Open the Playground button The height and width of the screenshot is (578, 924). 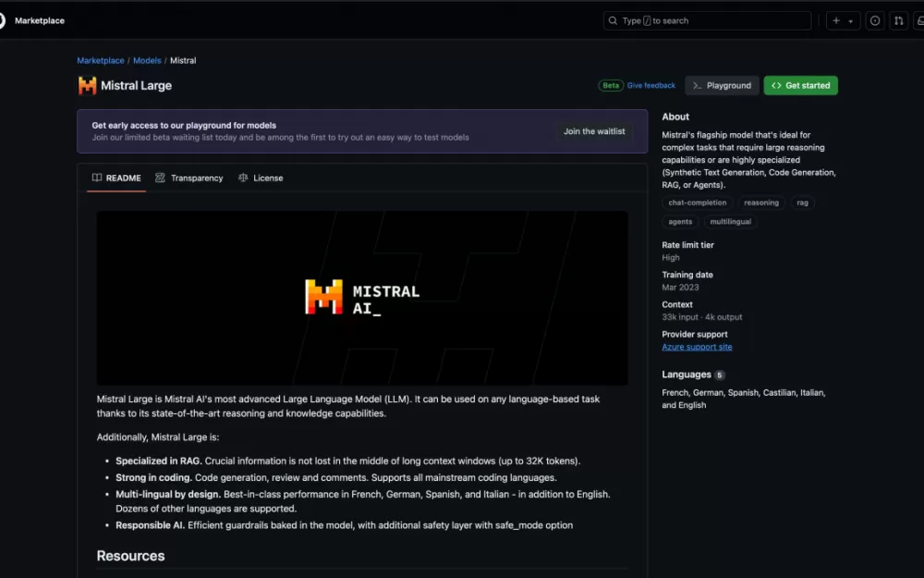[722, 85]
